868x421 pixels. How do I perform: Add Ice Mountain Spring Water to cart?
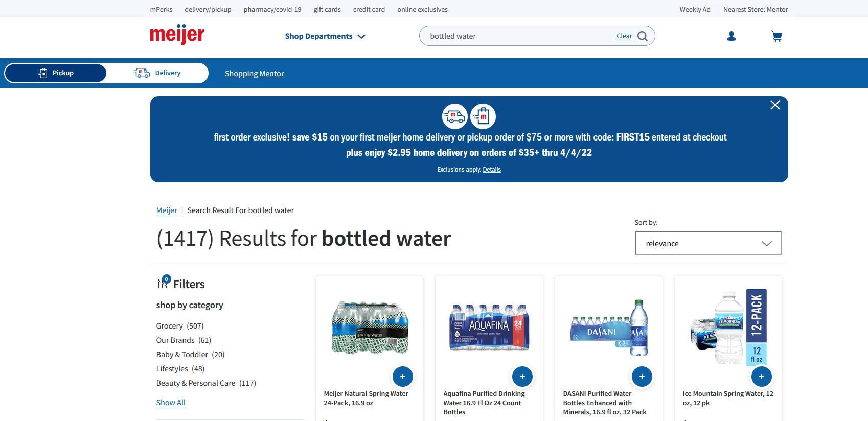[762, 377]
